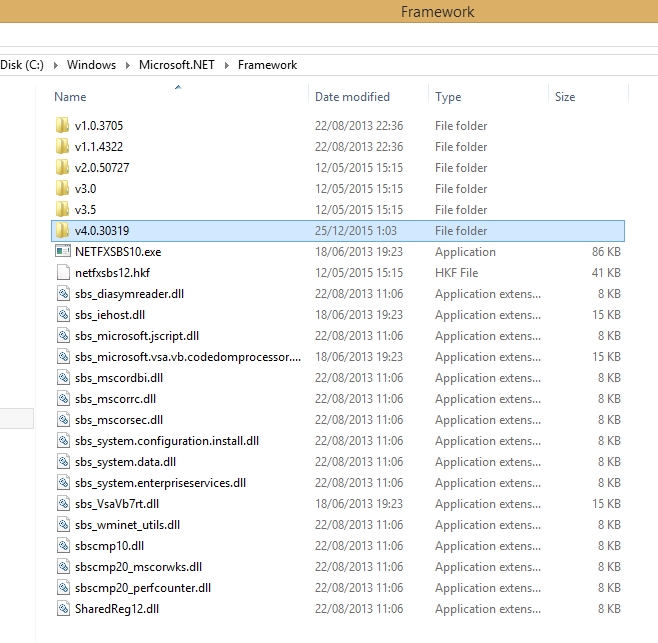Select the file name sbs_diasymreader.dll

point(129,294)
